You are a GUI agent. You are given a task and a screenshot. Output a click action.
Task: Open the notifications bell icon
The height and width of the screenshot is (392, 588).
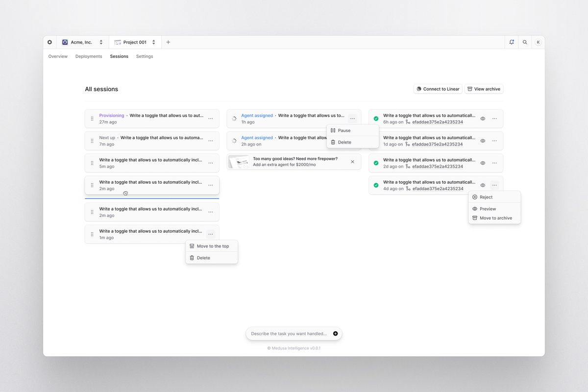pyautogui.click(x=512, y=42)
